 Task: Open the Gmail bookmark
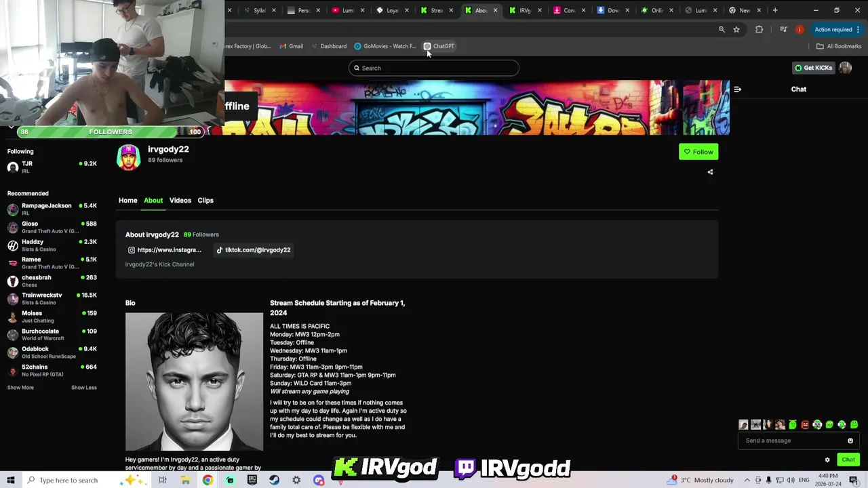click(291, 46)
